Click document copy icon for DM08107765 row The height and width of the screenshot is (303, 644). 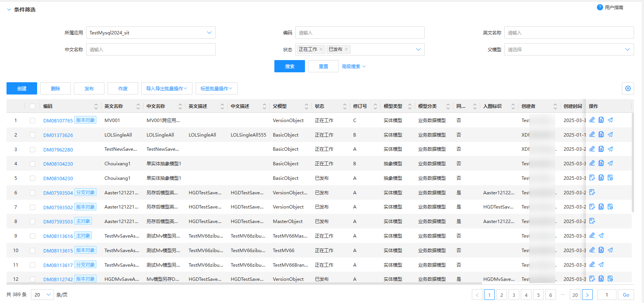point(601,120)
